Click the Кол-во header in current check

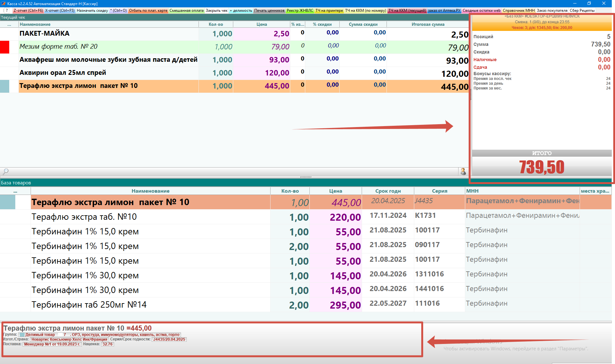216,25
